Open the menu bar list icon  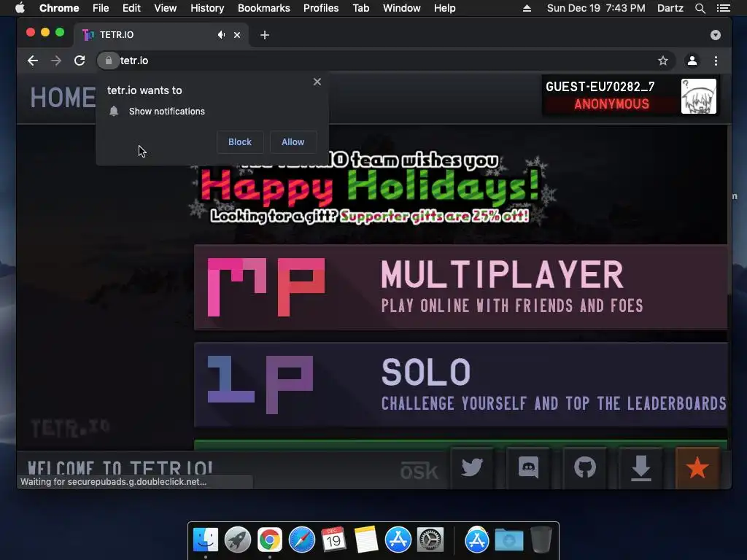coord(724,8)
